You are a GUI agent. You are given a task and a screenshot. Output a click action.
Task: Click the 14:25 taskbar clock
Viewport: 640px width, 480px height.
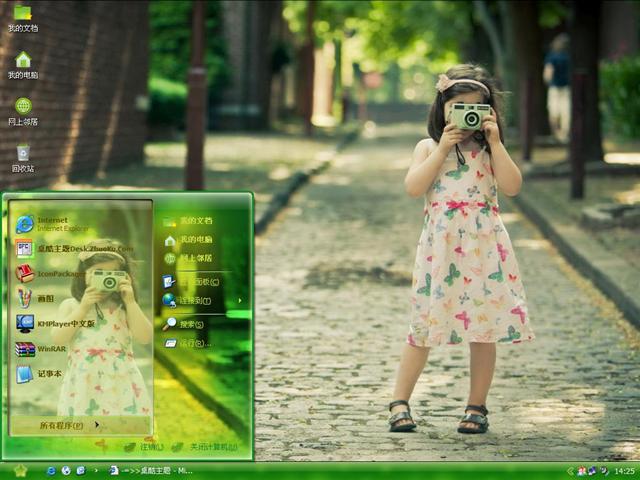pos(624,471)
